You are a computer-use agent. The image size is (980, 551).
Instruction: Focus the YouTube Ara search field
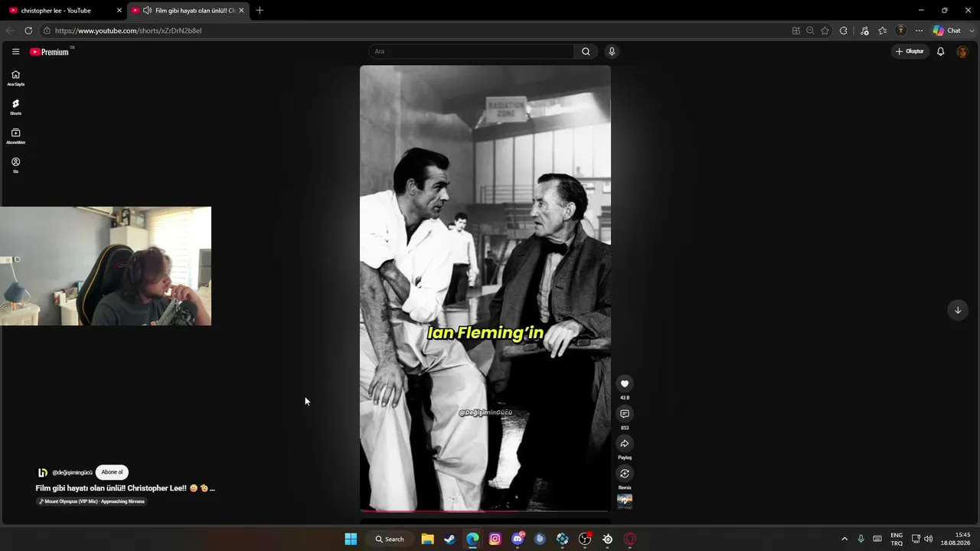click(x=471, y=51)
